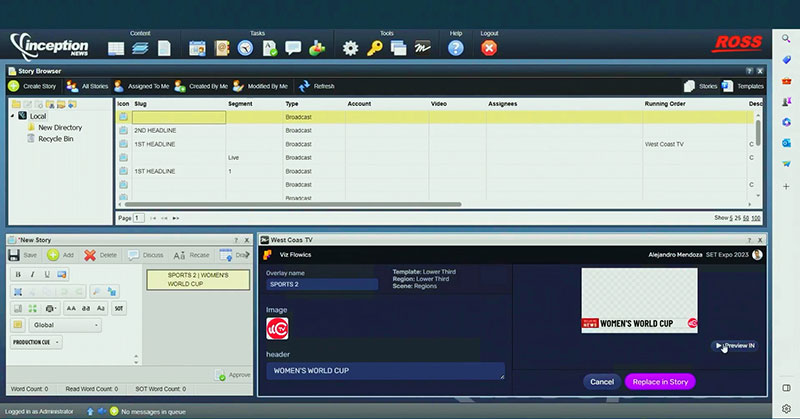This screenshot has width=800, height=419.
Task: Click the Live segment cell
Action: click(x=255, y=158)
